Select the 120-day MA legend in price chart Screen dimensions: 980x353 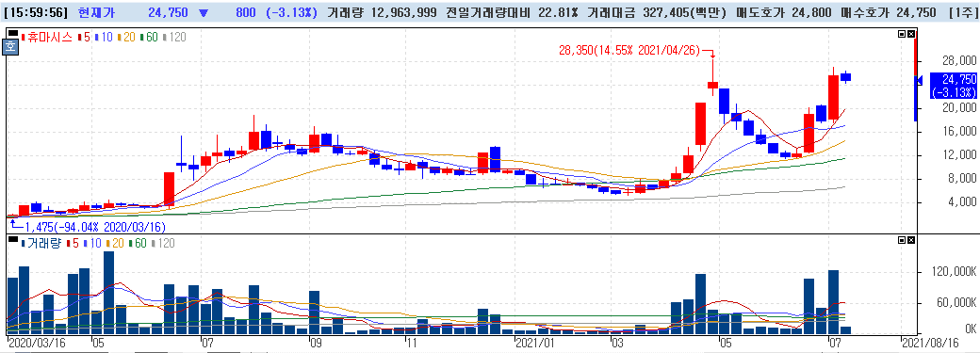point(174,38)
